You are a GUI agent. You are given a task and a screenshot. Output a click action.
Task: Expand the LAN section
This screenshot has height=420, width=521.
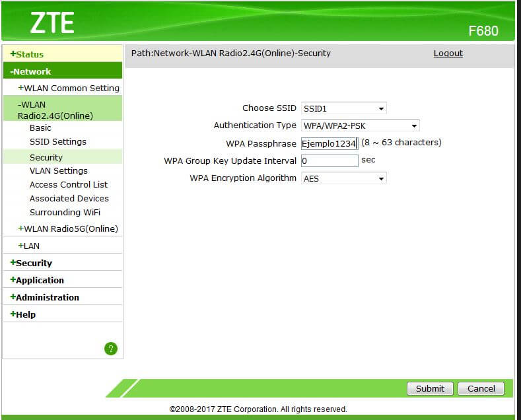[29, 246]
